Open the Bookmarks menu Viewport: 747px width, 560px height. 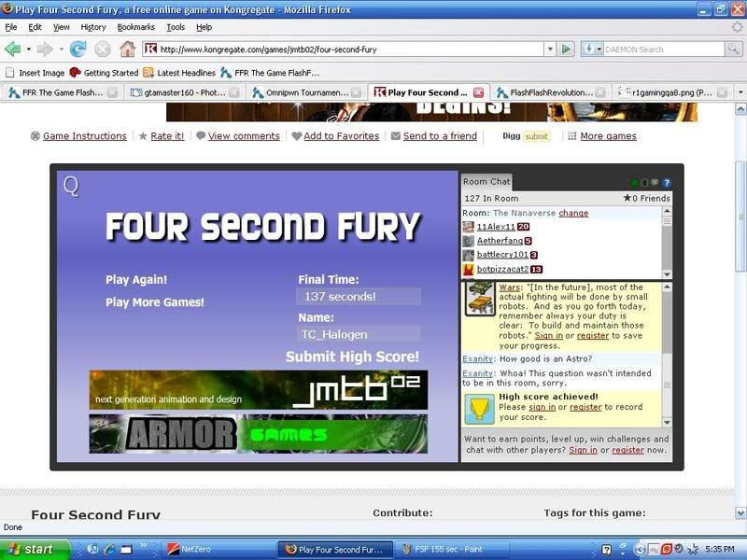[x=136, y=27]
